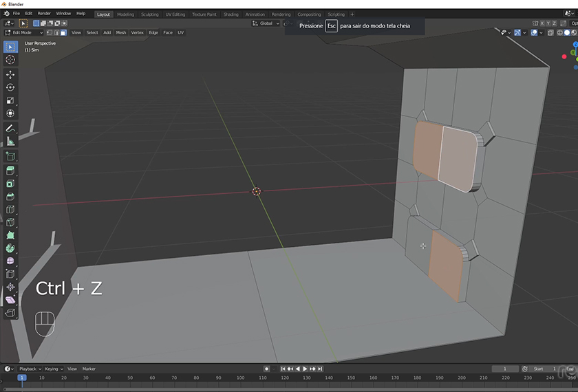Pick the Measure tool

point(10,142)
